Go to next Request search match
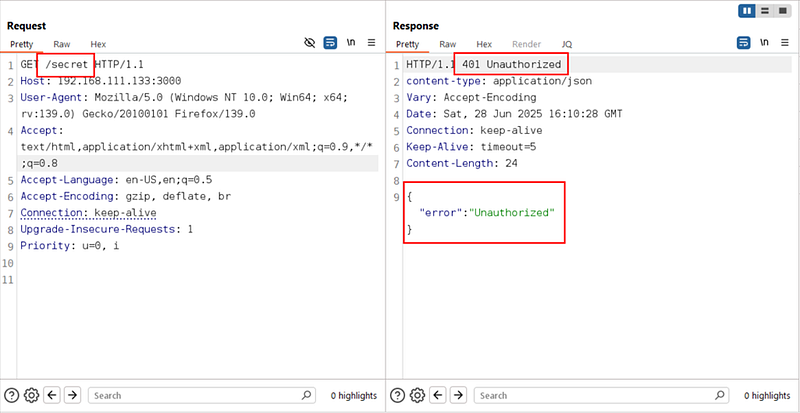The width and height of the screenshot is (800, 413). [x=73, y=395]
